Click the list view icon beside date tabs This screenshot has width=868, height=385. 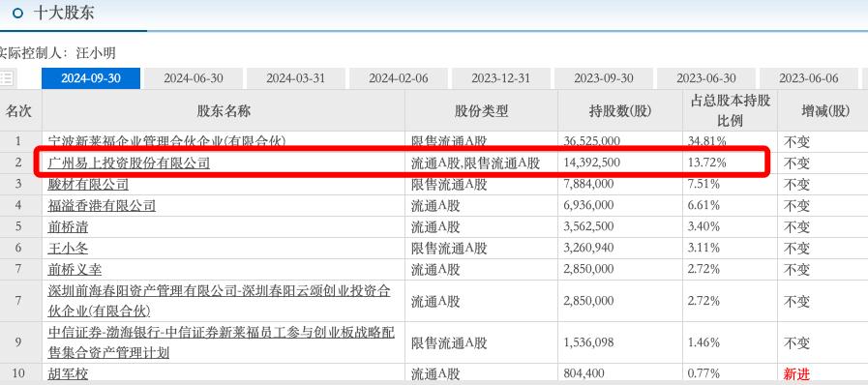[7, 78]
